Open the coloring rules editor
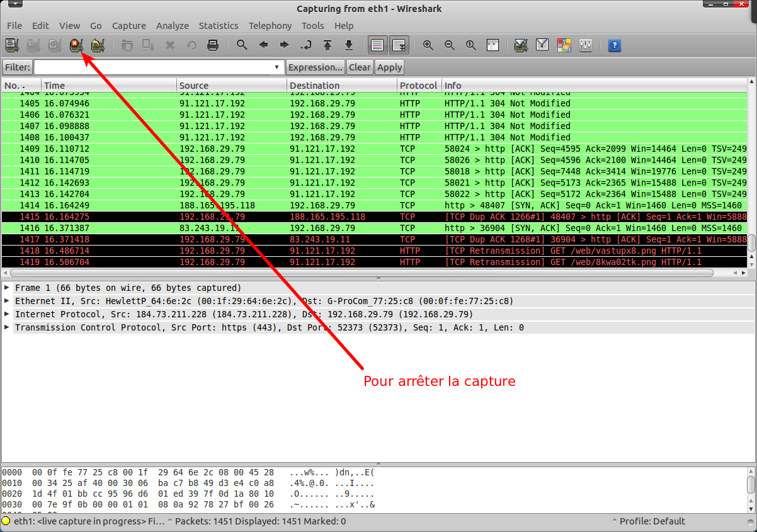The height and width of the screenshot is (532, 757). (x=564, y=45)
